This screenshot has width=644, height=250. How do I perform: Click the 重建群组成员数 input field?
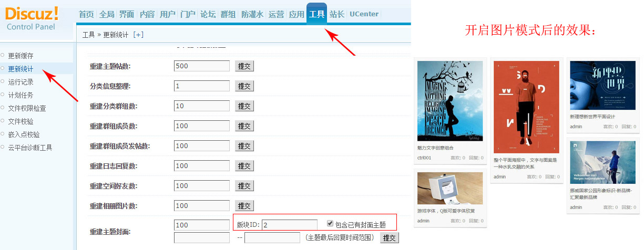202,126
